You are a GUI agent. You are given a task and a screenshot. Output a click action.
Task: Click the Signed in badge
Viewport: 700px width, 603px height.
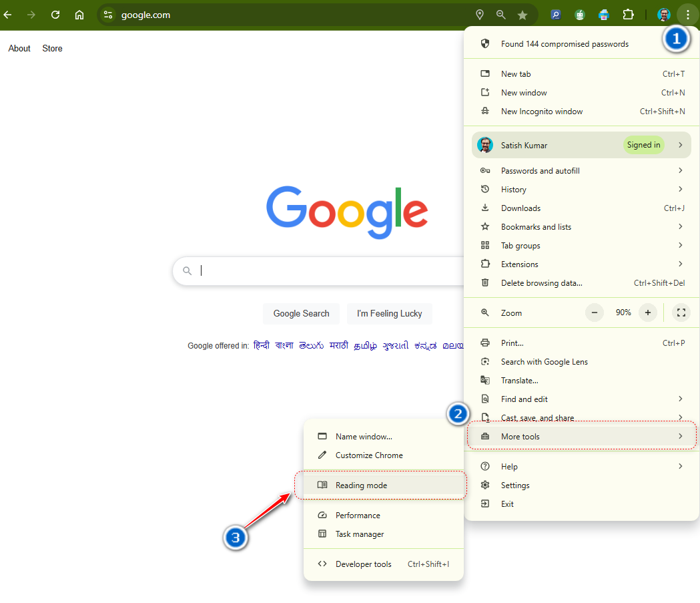(x=643, y=145)
